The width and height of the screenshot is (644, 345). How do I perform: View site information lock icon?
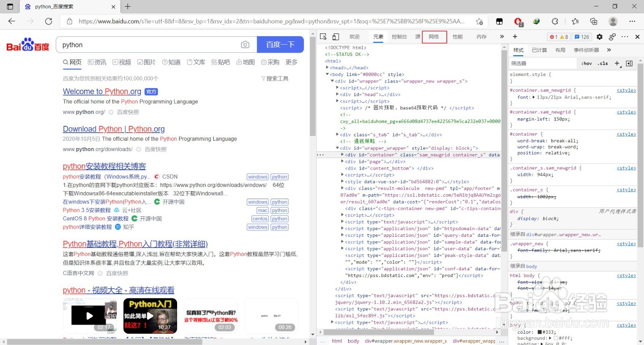click(x=70, y=21)
